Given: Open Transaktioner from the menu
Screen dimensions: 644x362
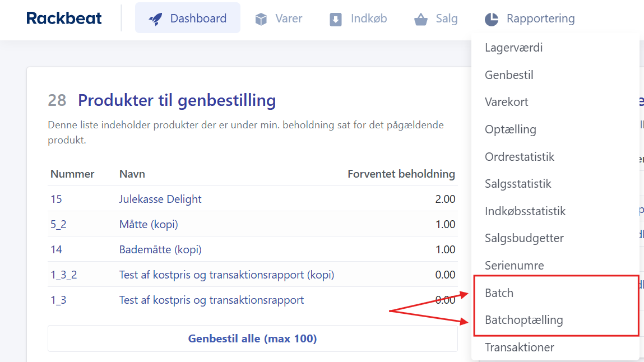Looking at the screenshot, I should (519, 347).
